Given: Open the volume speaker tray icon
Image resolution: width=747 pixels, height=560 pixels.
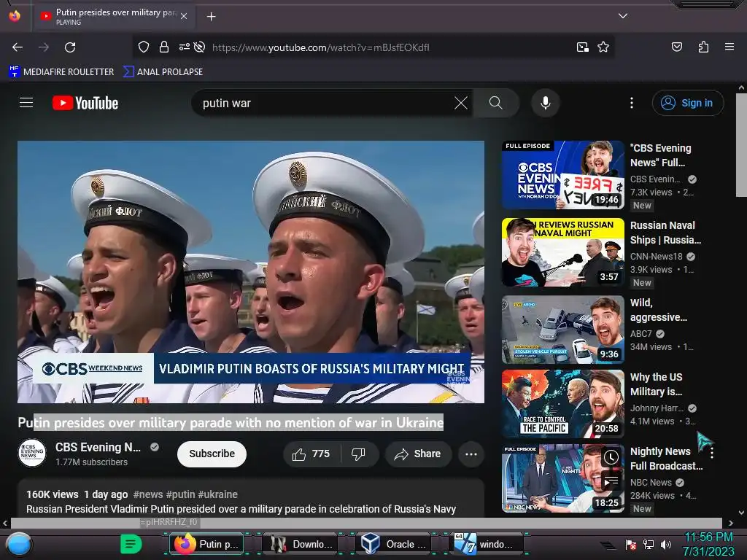Looking at the screenshot, I should tap(665, 544).
